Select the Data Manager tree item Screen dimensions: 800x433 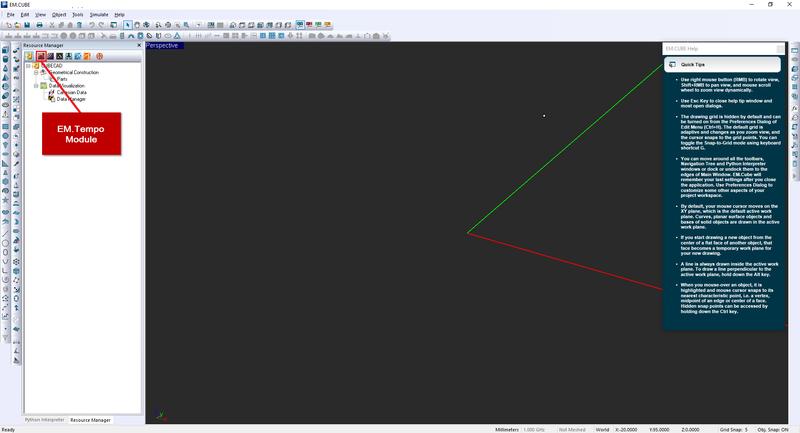(71, 99)
